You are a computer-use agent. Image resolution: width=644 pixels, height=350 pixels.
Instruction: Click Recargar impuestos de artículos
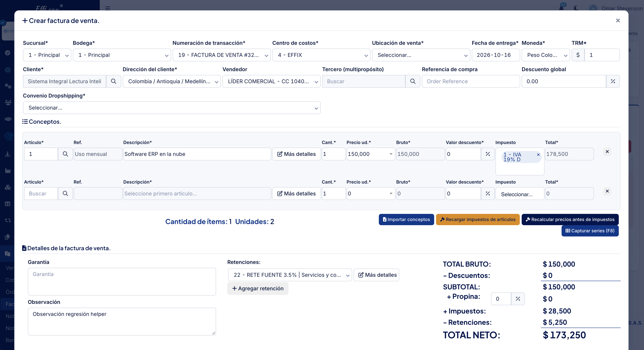click(x=478, y=219)
